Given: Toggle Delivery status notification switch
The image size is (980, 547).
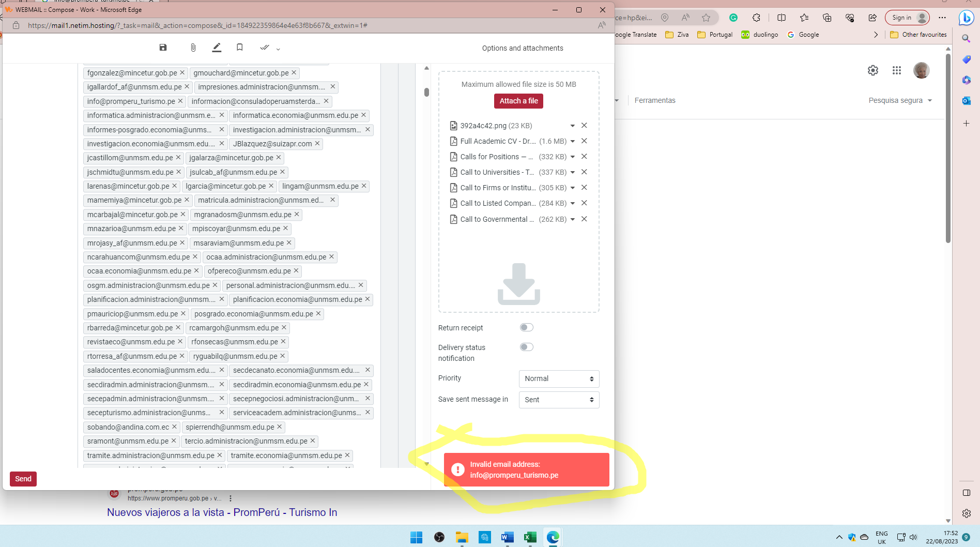Looking at the screenshot, I should coord(526,347).
